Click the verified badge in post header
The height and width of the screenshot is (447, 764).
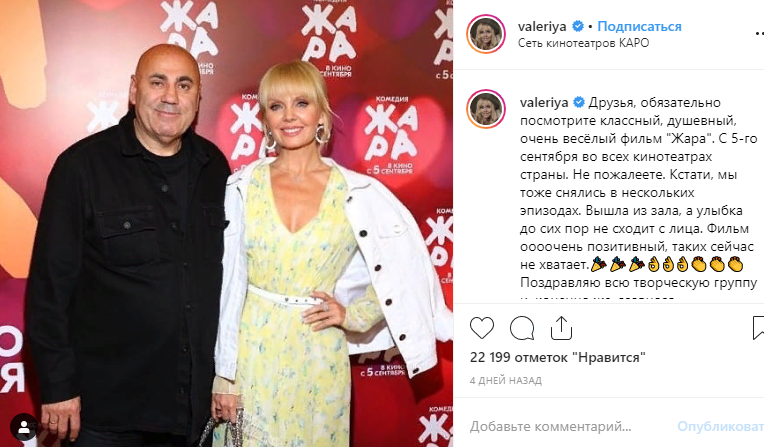click(x=578, y=26)
